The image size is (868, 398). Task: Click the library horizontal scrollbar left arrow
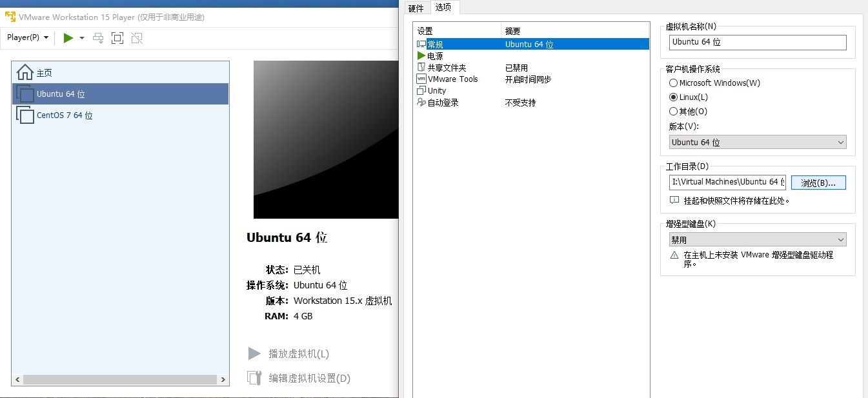[17, 380]
